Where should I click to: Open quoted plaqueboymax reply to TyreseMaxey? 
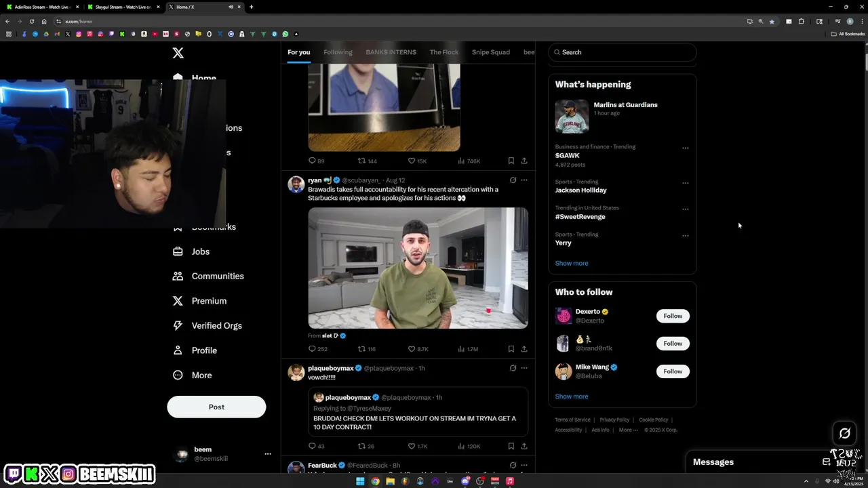(418, 412)
